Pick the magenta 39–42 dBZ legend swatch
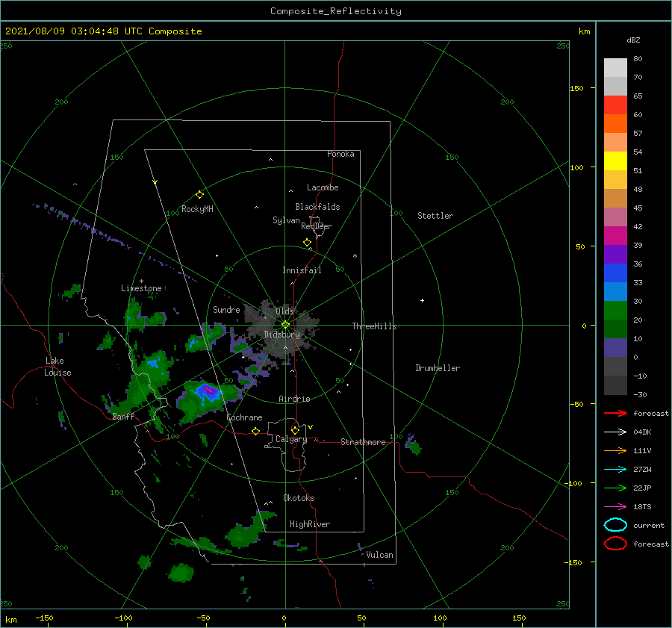The image size is (672, 628). point(615,236)
